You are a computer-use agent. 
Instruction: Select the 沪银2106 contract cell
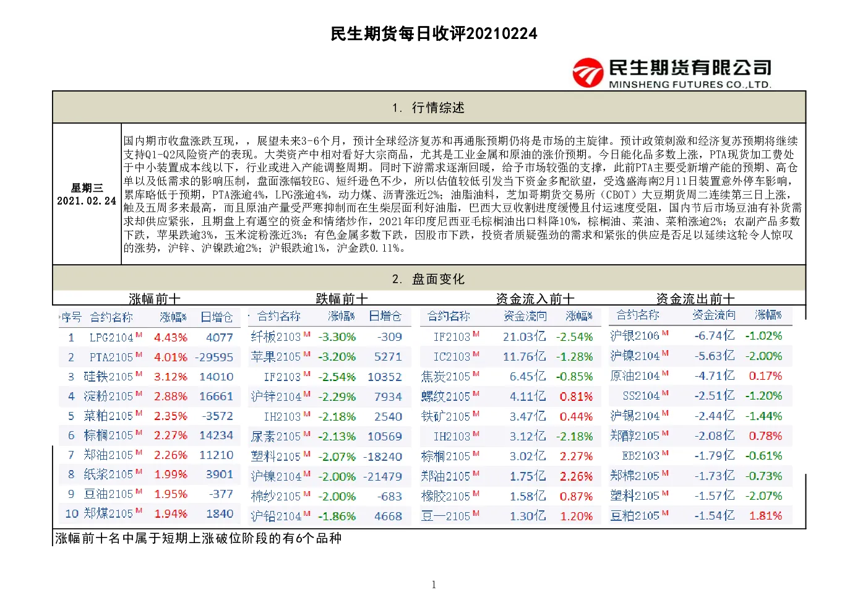(x=640, y=335)
